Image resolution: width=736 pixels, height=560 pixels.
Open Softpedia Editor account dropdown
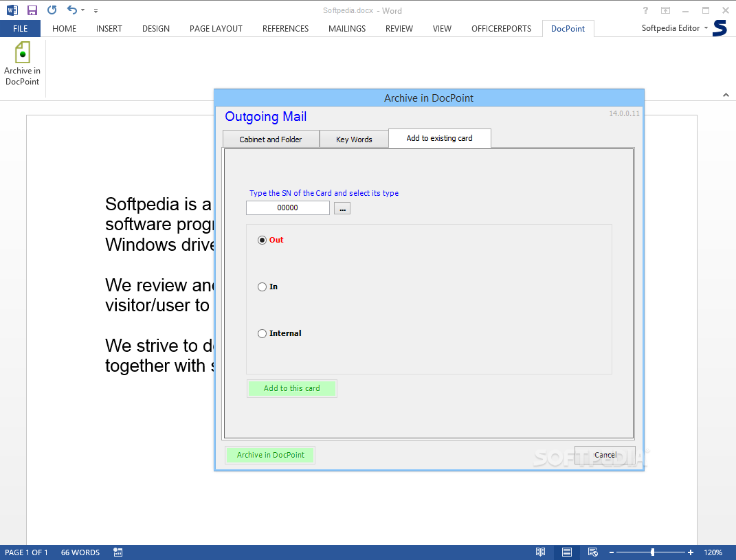click(x=675, y=28)
